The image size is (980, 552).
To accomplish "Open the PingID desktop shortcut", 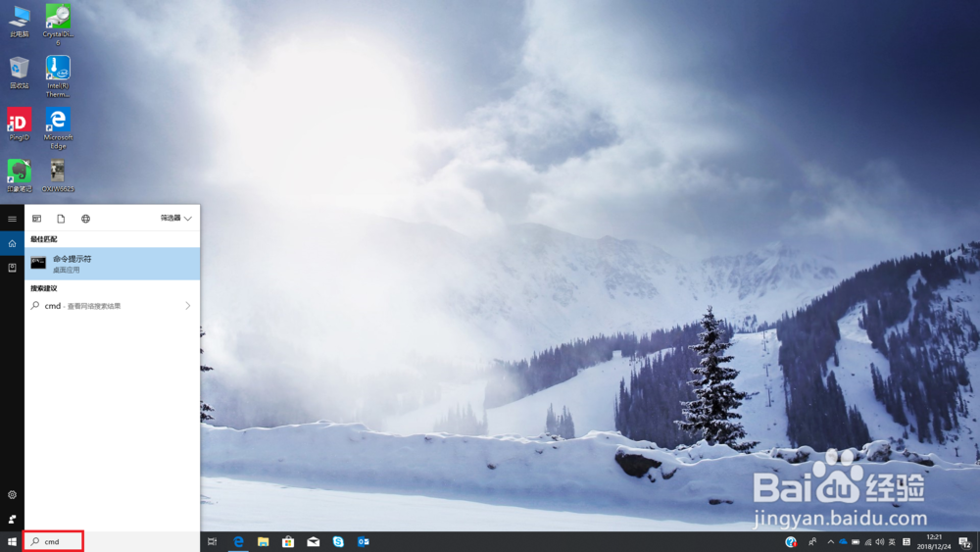I will pyautogui.click(x=19, y=124).
